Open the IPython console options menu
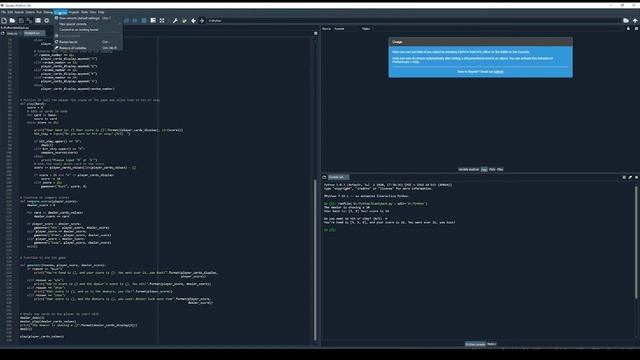This screenshot has width=640, height=360. pos(636,177)
